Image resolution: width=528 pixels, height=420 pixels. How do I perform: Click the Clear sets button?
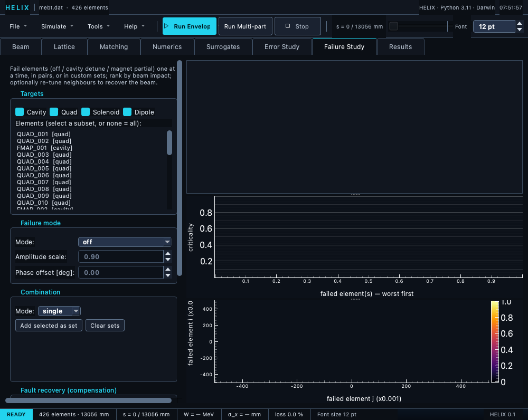[105, 326]
